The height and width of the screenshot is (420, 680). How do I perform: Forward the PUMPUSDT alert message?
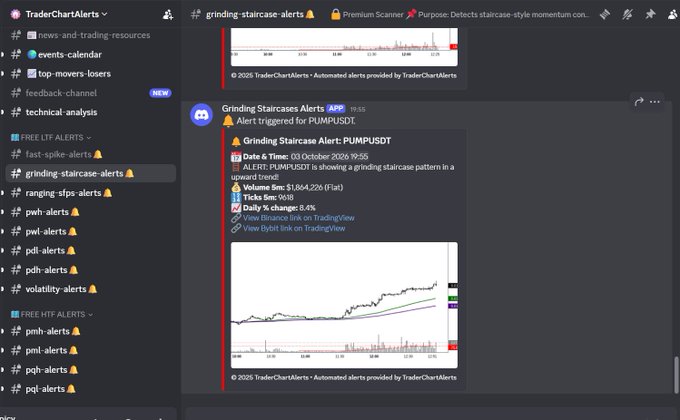(x=639, y=102)
